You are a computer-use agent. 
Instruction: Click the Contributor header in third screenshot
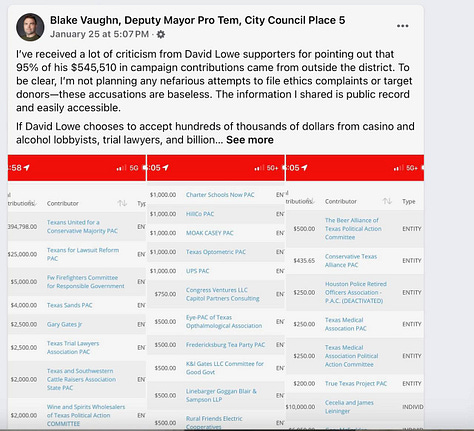point(341,201)
